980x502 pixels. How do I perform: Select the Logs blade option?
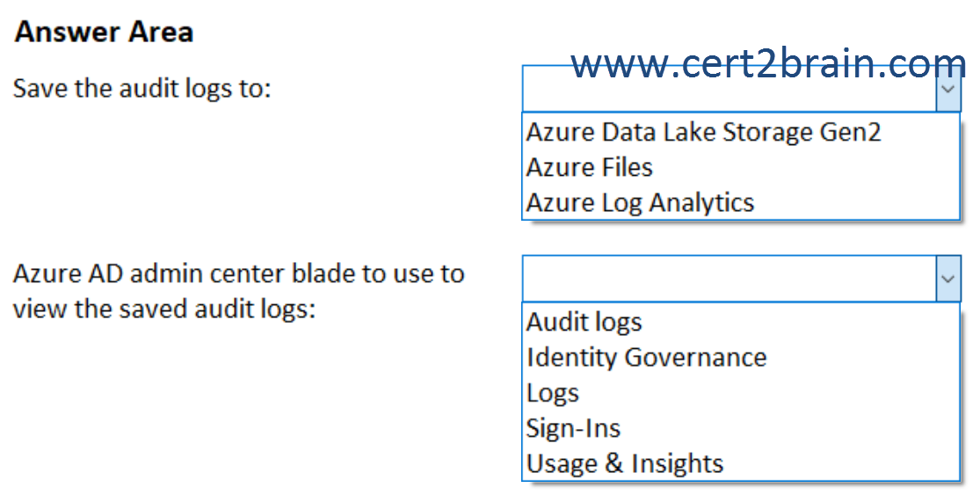pyautogui.click(x=553, y=393)
